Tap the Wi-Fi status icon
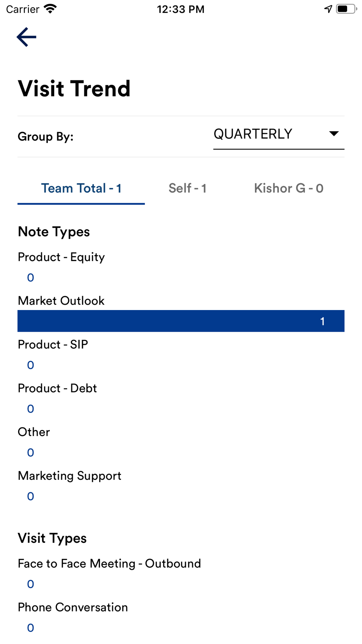Viewport: 362px width, 644px height. pos(50,9)
